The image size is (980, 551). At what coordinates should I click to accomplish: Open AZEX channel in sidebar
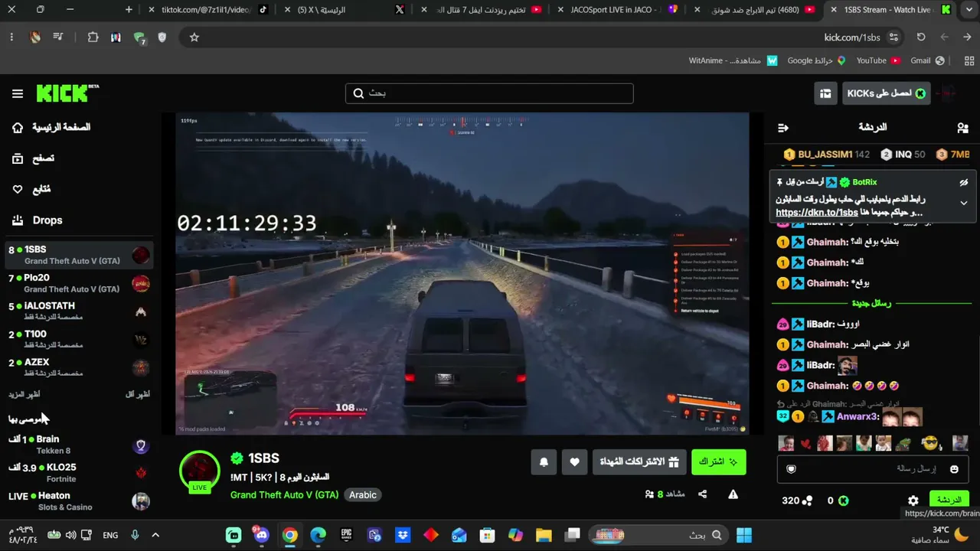(x=79, y=368)
